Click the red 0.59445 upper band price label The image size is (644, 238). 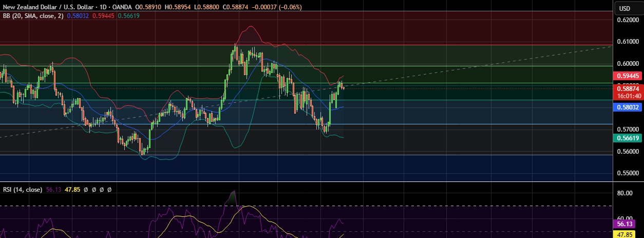(x=628, y=76)
